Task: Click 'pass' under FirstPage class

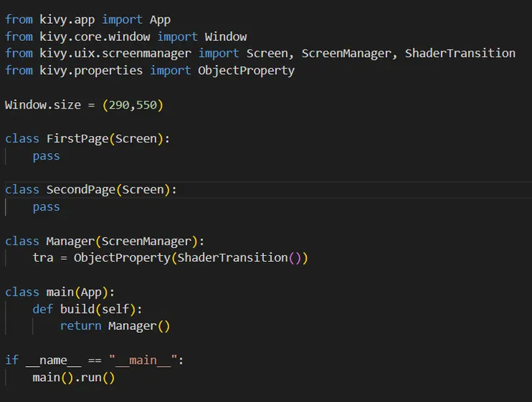Action: (x=46, y=156)
